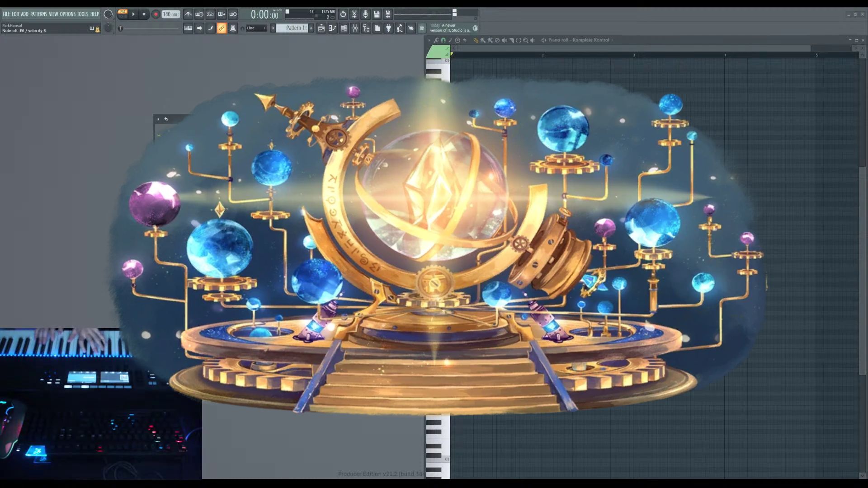Open the VIEW menu
The image size is (868, 488).
coord(53,14)
